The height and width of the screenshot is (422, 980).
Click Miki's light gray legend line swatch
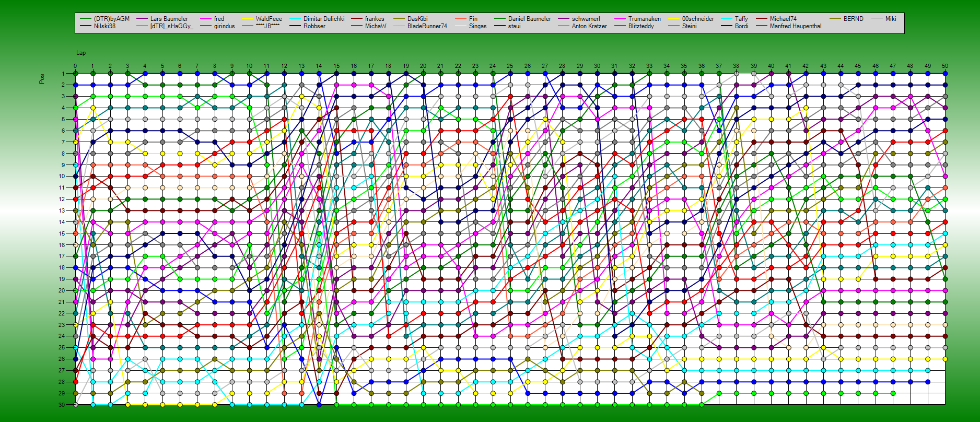(877, 19)
